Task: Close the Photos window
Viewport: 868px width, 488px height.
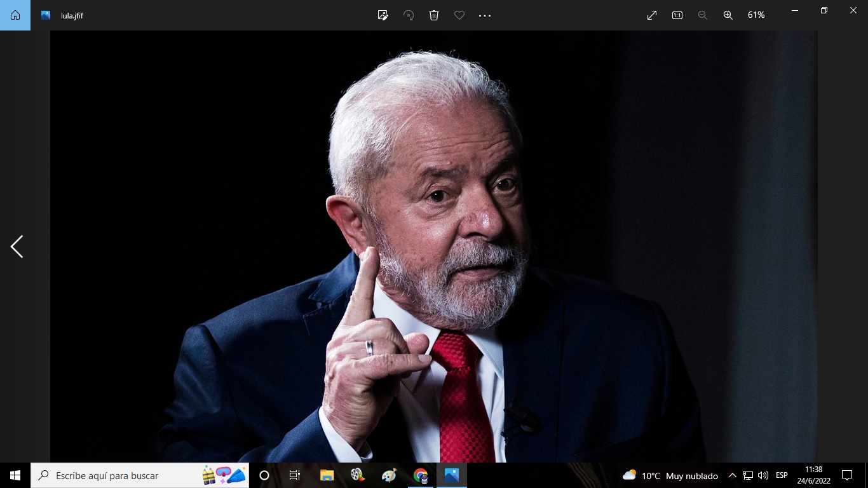Action: click(x=853, y=10)
